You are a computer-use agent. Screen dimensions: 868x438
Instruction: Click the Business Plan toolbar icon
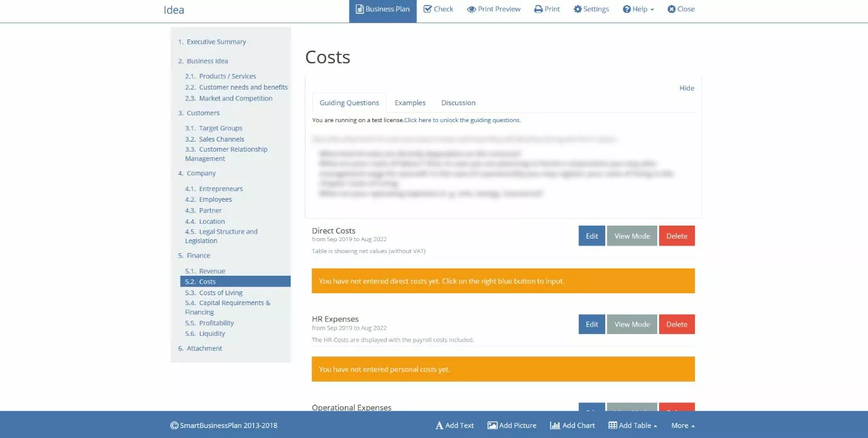coord(383,9)
